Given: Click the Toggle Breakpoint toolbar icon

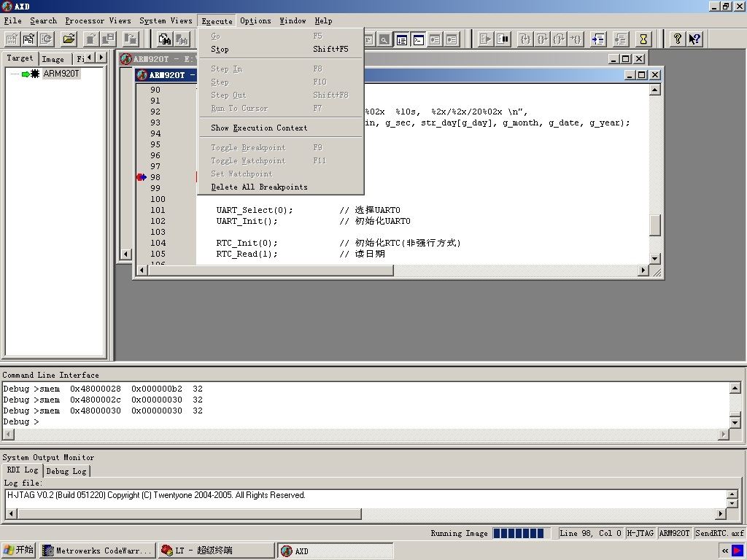Looking at the screenshot, I should [x=621, y=39].
